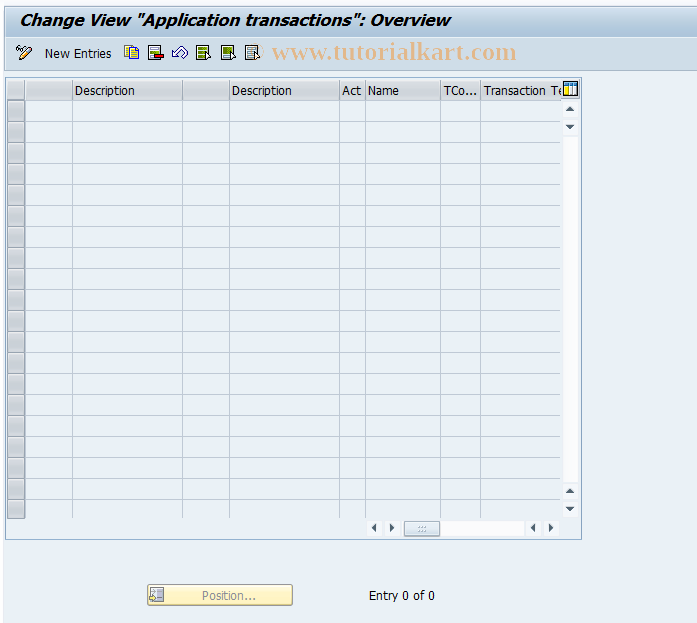
Task: Toggle Display/Change mode pencil icon
Action: (24, 53)
